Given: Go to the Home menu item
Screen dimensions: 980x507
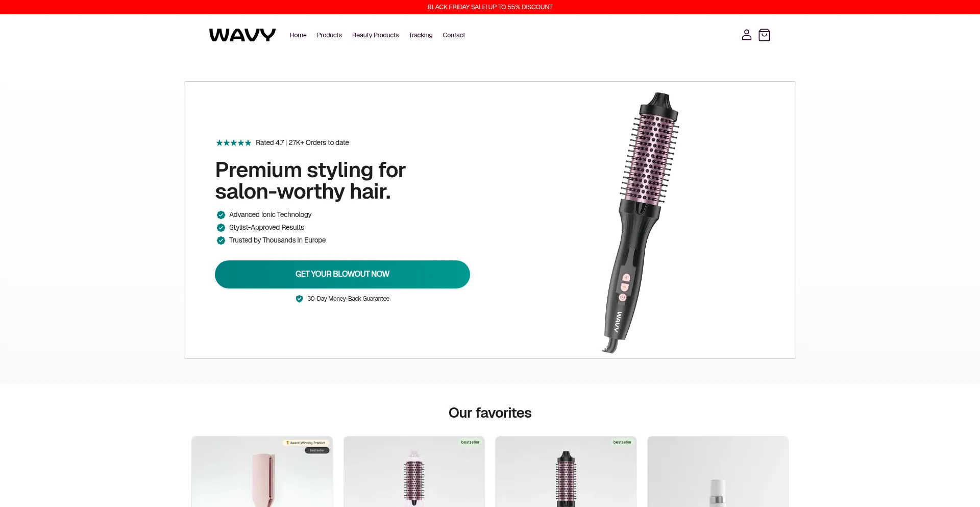Looking at the screenshot, I should click(298, 35).
